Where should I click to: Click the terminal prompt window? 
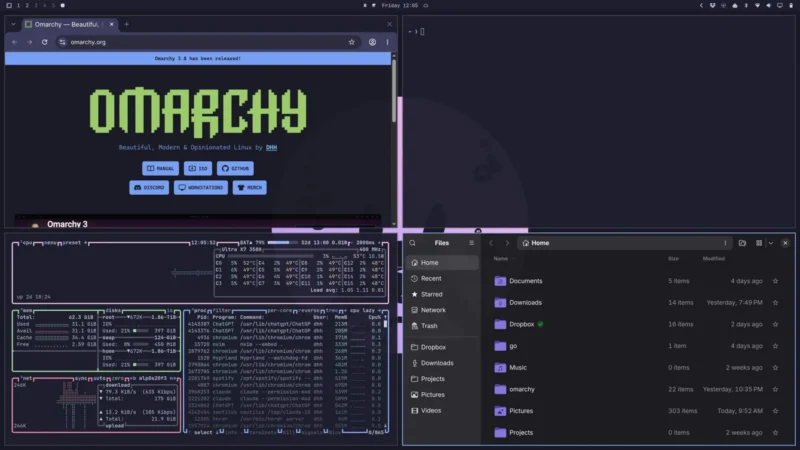(598, 121)
